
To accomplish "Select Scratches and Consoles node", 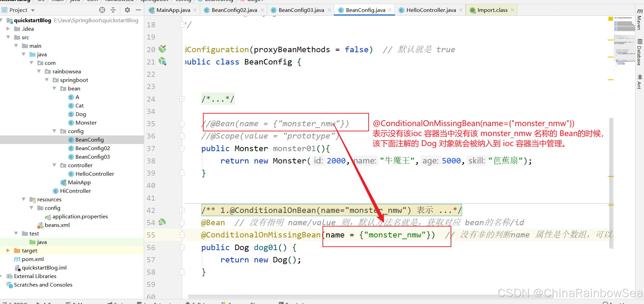I will point(39,285).
